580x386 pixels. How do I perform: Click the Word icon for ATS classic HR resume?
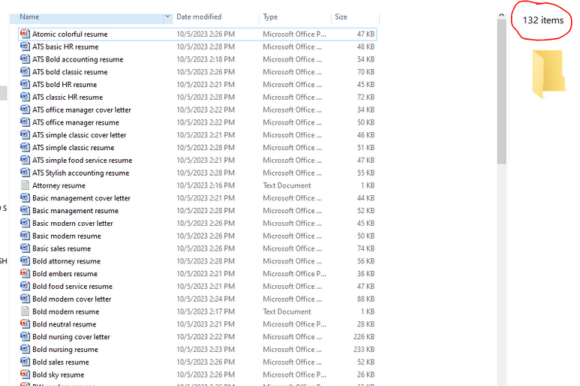pyautogui.click(x=25, y=97)
